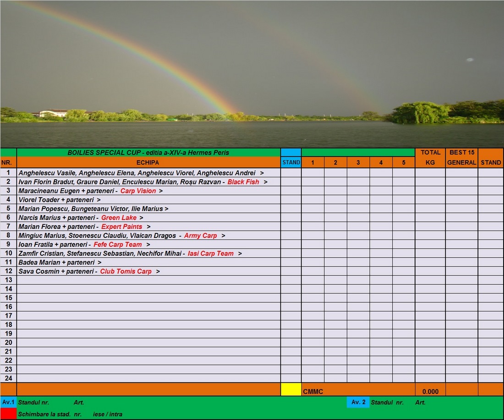Select the CMMC cell in the footer row
The image size is (504, 420).
point(313,392)
